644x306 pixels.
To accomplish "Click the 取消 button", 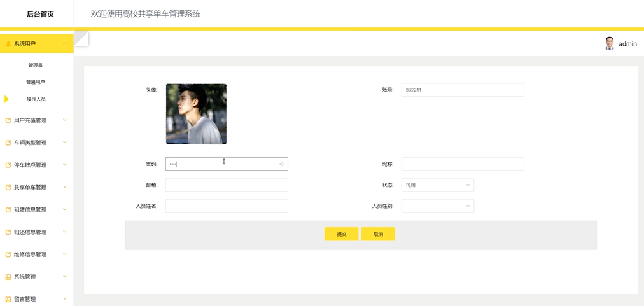I will 378,234.
